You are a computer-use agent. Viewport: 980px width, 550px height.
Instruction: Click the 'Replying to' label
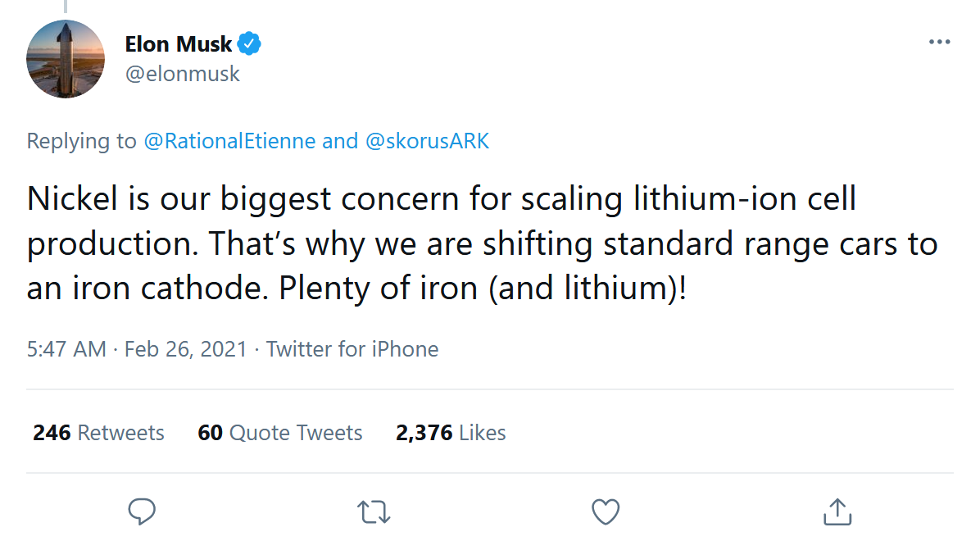pos(82,141)
